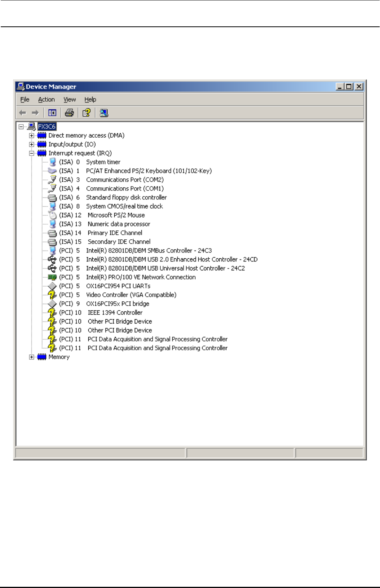Click the OX16PCI95x PCI bridge icon
This screenshot has height=588, width=380.
coord(52,304)
